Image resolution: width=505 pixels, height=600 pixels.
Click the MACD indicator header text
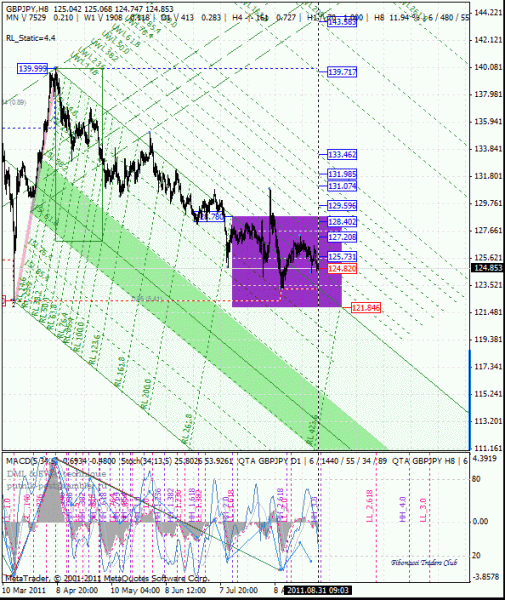pos(60,461)
